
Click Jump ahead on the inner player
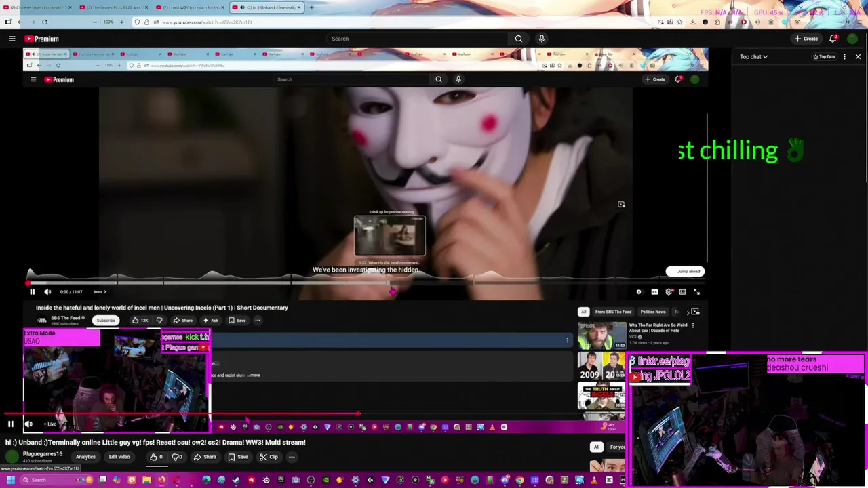pos(686,272)
